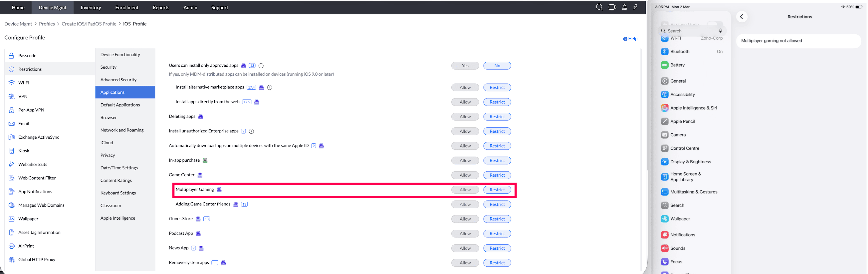Viewport: 868px width, 274px height.
Task: Set In-app purchase to Restrict
Action: 497,161
